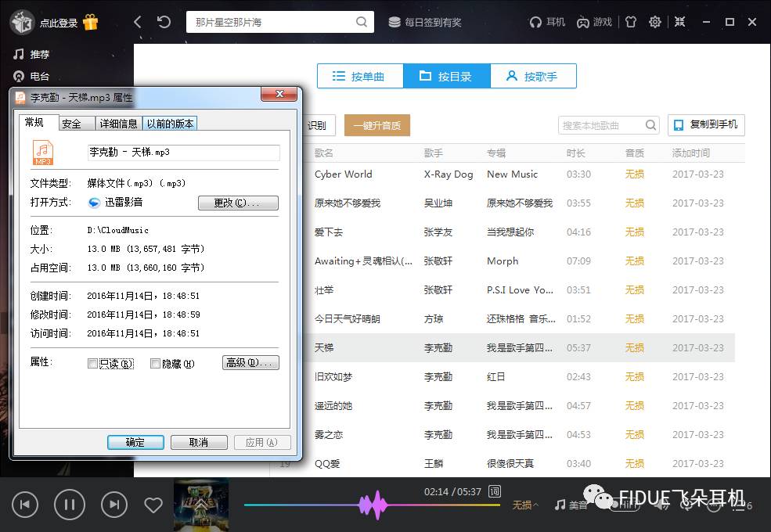This screenshot has height=532, width=771.
Task: Switch to 以前的版本 tab
Action: point(170,124)
